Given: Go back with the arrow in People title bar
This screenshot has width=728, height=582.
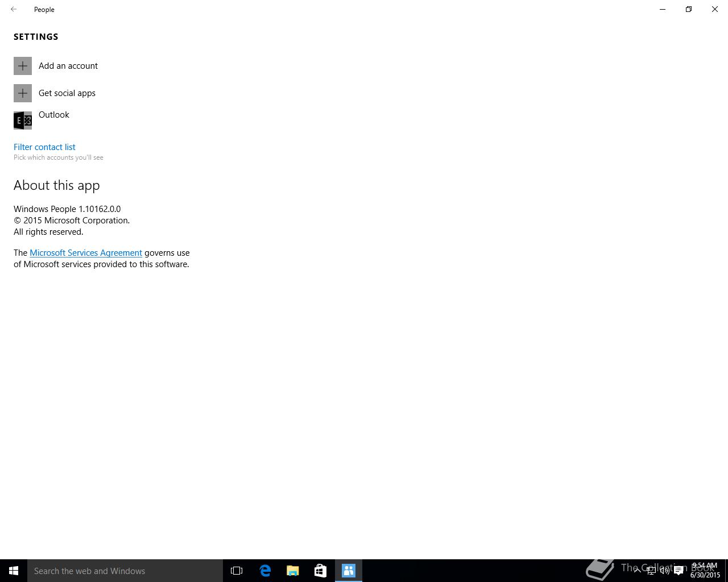Looking at the screenshot, I should [14, 9].
